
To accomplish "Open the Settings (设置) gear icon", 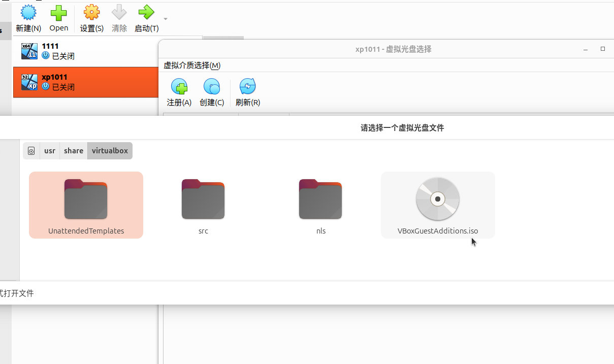I will 92,13.
